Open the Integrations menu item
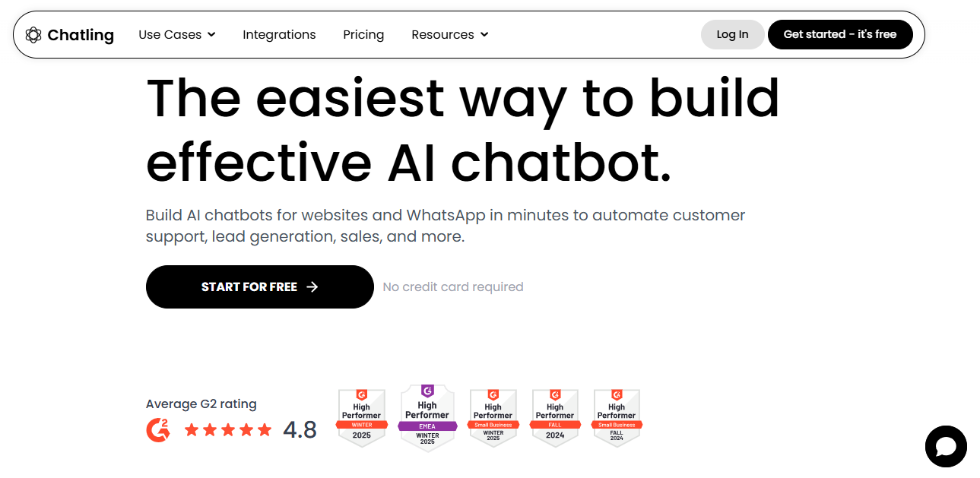 pos(279,35)
